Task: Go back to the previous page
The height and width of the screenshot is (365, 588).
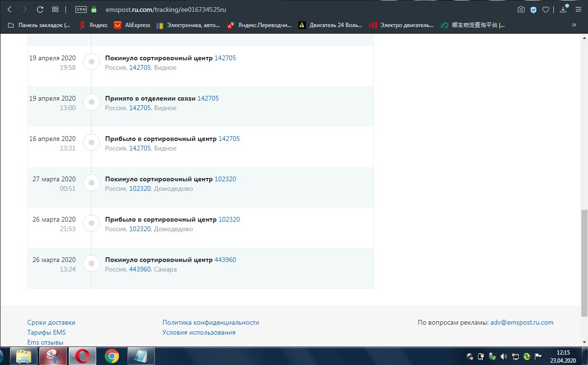Action: click(9, 9)
